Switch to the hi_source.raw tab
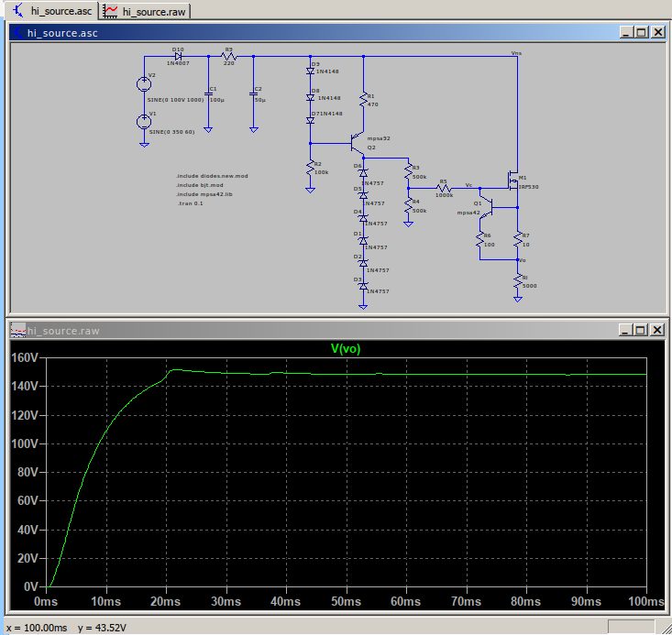The image size is (672, 635). (145, 11)
